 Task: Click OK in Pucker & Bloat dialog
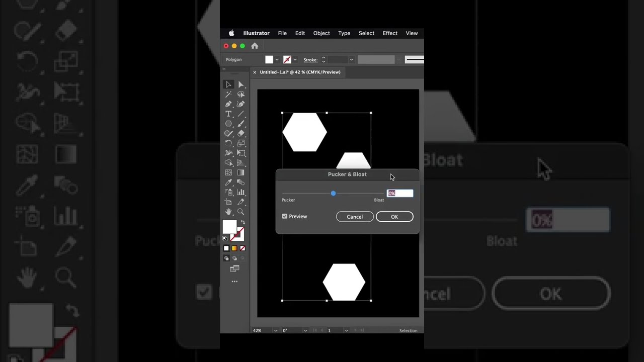394,217
